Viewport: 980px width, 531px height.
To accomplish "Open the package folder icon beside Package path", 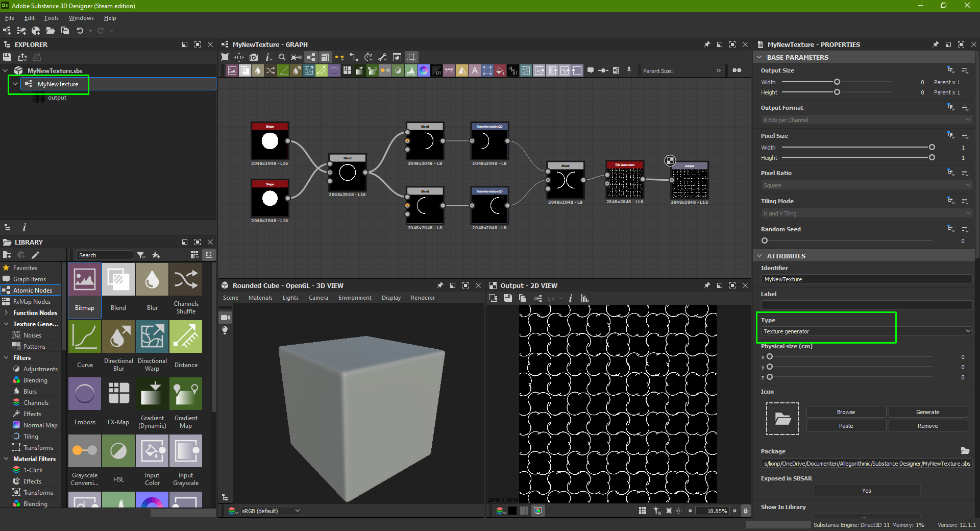I will coord(965,451).
